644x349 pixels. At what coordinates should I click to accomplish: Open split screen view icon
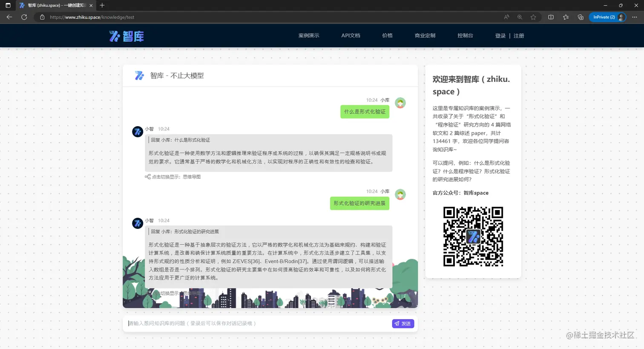(551, 17)
